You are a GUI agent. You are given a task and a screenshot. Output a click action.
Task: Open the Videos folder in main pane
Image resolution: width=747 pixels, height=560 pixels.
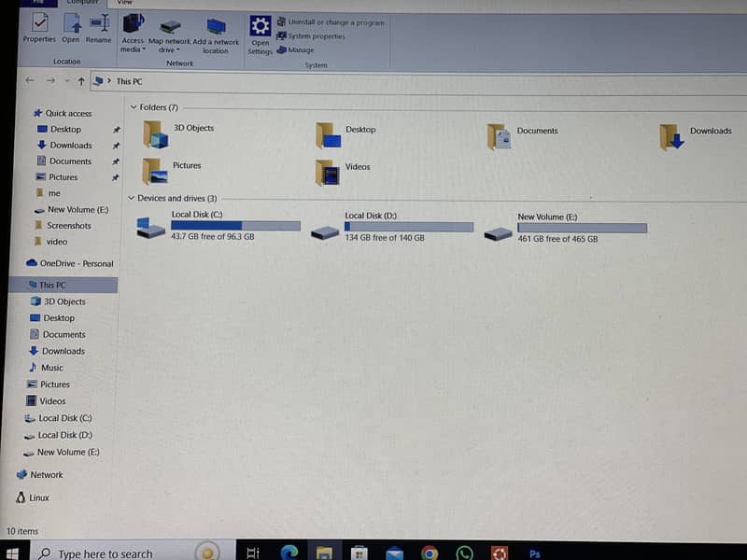point(327,172)
